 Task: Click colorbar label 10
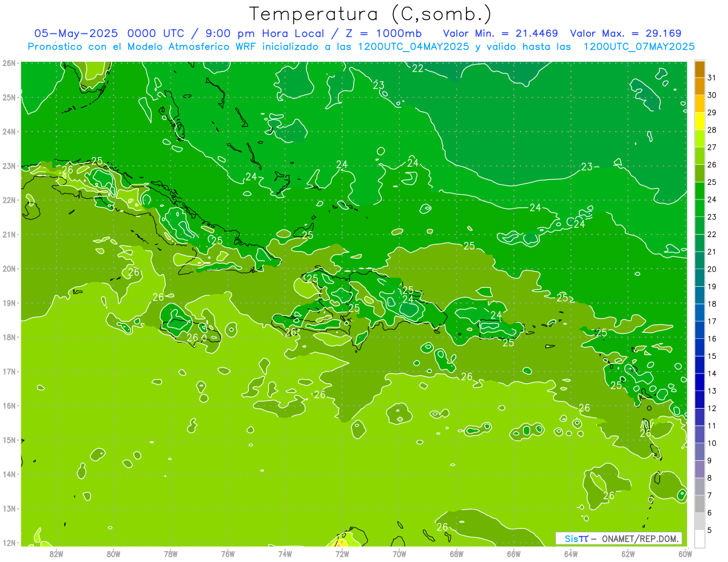[x=712, y=443]
